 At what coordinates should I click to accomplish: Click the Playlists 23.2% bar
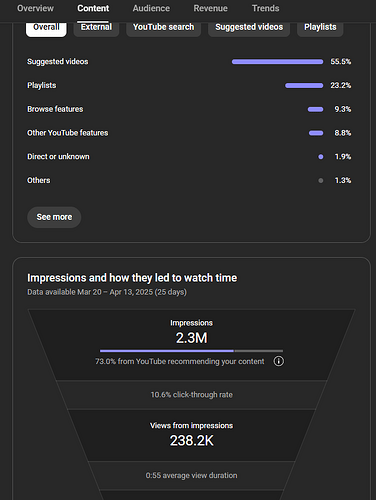tap(304, 86)
